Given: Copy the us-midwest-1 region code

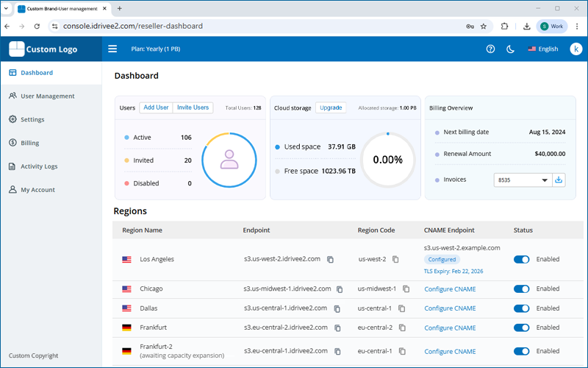Looking at the screenshot, I should pyautogui.click(x=406, y=289).
